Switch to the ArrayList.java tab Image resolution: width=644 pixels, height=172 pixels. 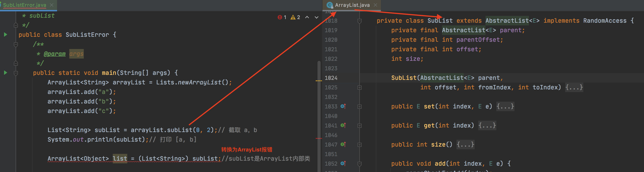(x=352, y=5)
